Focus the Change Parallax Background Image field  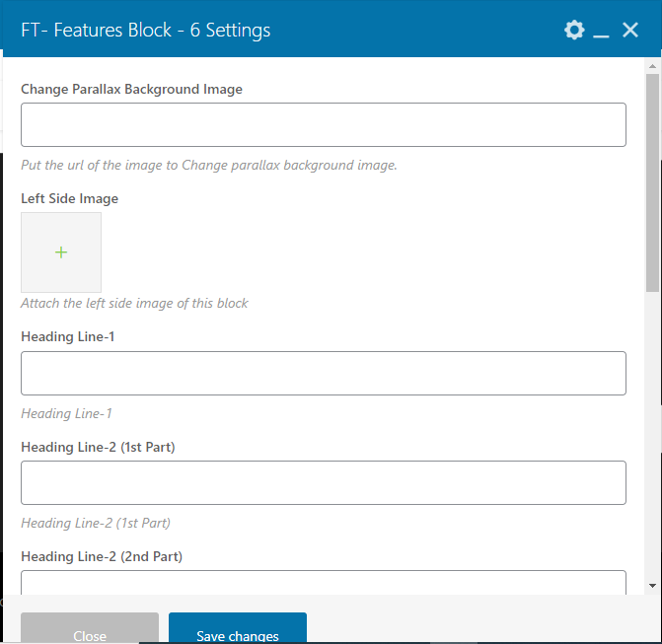[x=323, y=125]
